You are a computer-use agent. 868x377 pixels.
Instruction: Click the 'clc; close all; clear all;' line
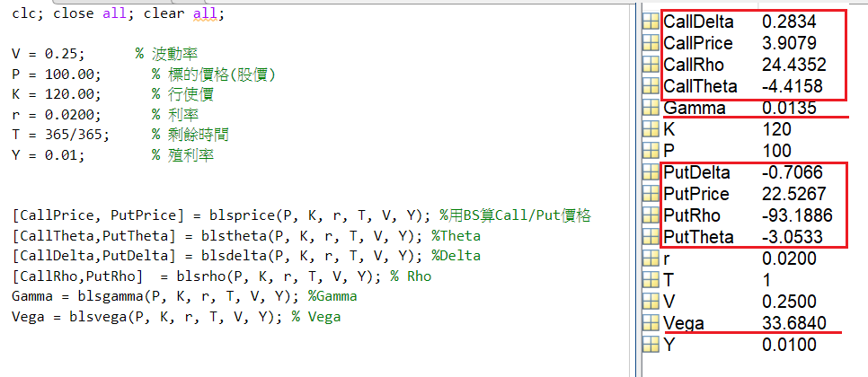[119, 15]
